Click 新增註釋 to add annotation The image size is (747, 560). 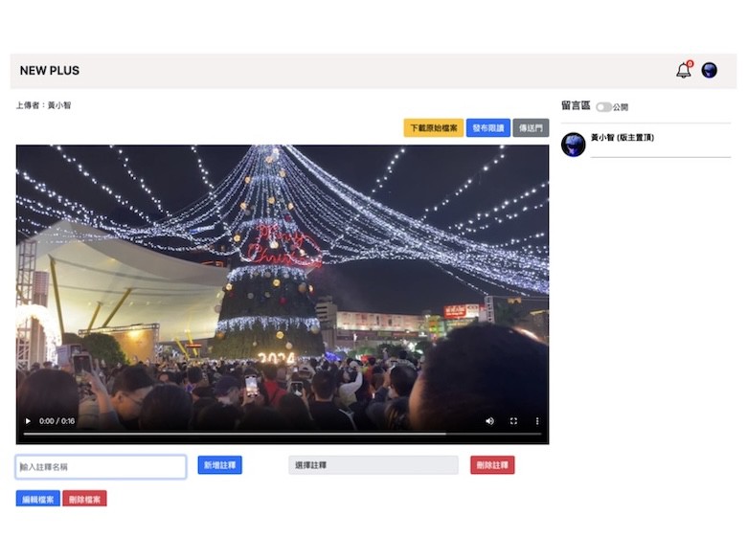click(x=219, y=465)
